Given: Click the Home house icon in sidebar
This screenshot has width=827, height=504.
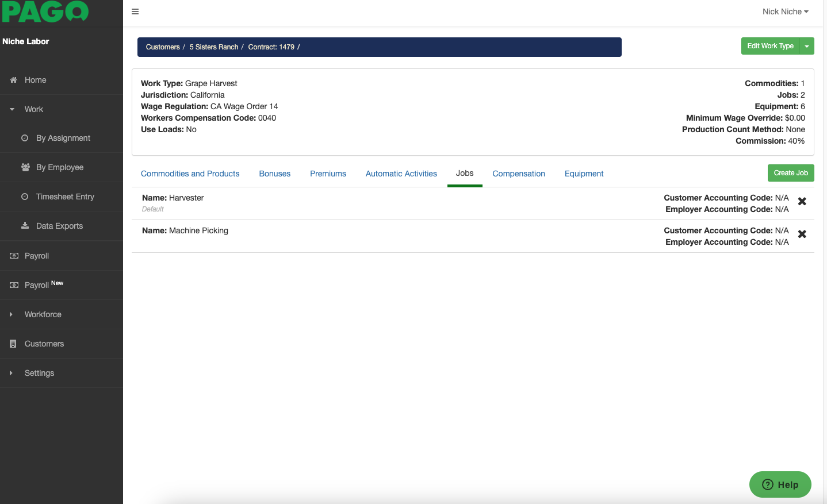Looking at the screenshot, I should [13, 80].
